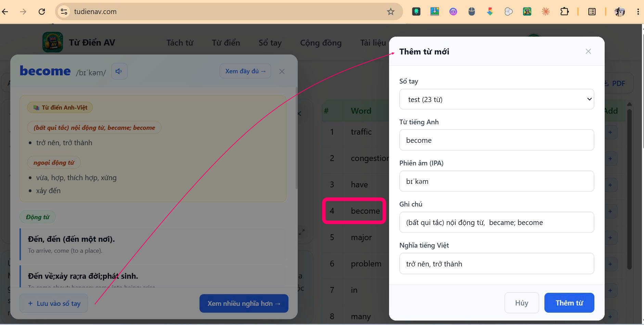Open the Tách từ navigation item
The height and width of the screenshot is (325, 644).
[x=180, y=43]
